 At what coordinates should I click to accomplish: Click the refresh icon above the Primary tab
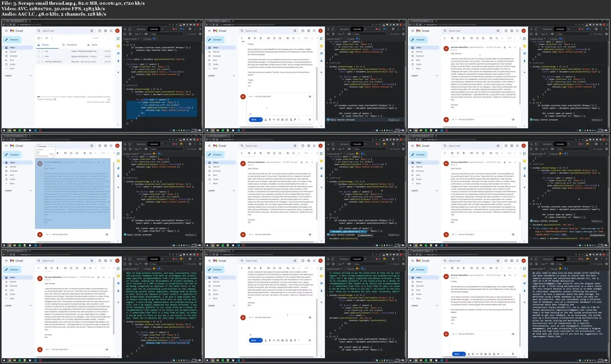pyautogui.click(x=46, y=38)
